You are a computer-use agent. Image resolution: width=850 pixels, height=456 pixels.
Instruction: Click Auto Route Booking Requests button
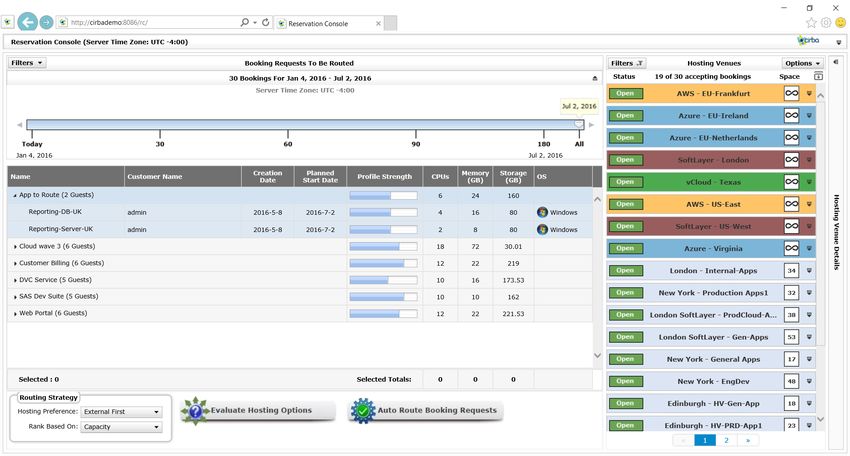pyautogui.click(x=426, y=410)
